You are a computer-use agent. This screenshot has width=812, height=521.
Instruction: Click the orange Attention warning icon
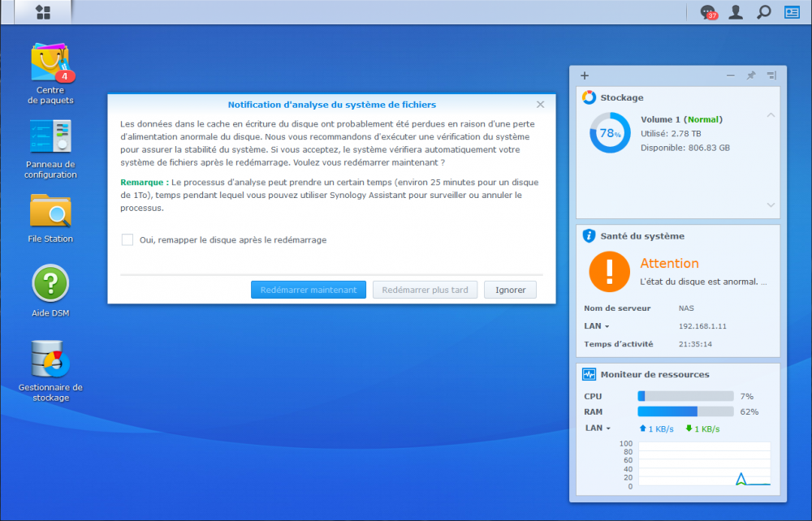tap(609, 272)
